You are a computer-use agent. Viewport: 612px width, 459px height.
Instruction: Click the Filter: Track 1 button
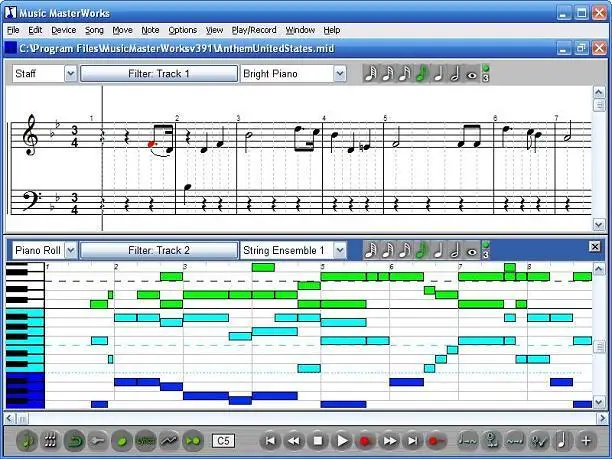point(159,73)
